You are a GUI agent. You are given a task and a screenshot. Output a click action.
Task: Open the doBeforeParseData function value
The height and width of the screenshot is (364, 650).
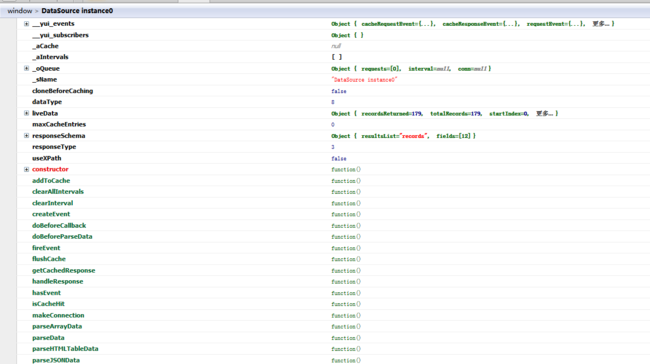click(346, 237)
